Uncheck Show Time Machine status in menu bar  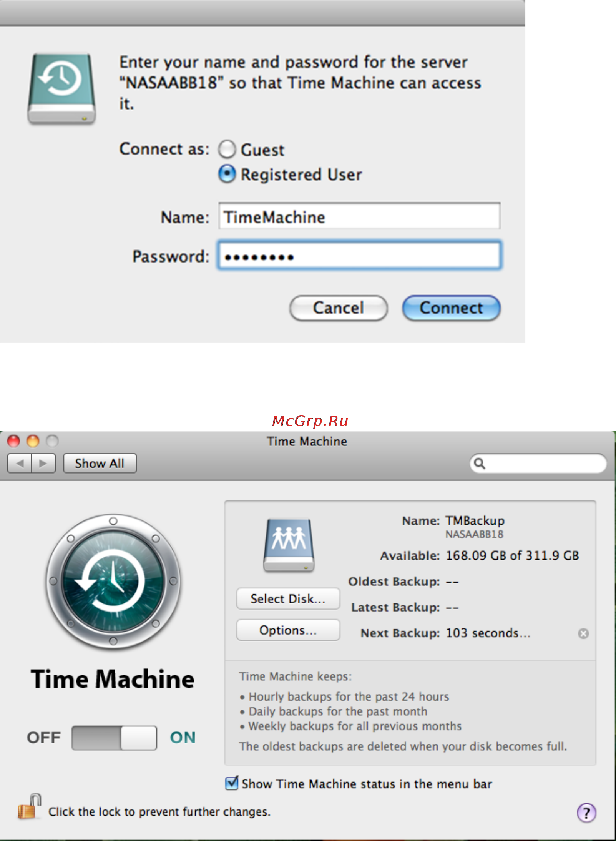[x=232, y=783]
